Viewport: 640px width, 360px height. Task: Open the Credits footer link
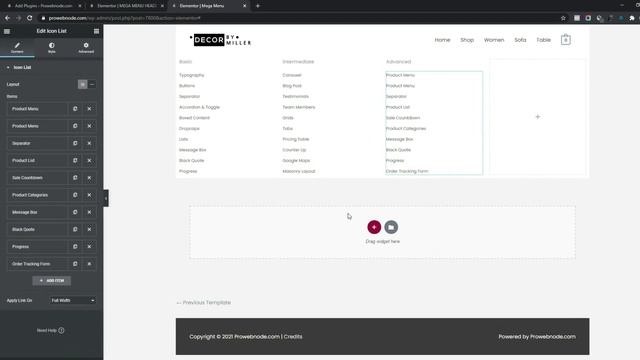point(293,337)
